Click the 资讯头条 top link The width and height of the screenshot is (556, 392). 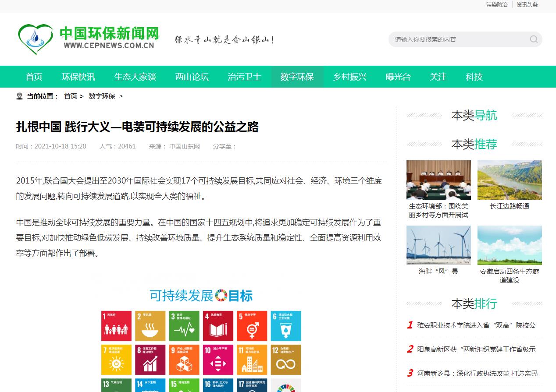coord(527,5)
